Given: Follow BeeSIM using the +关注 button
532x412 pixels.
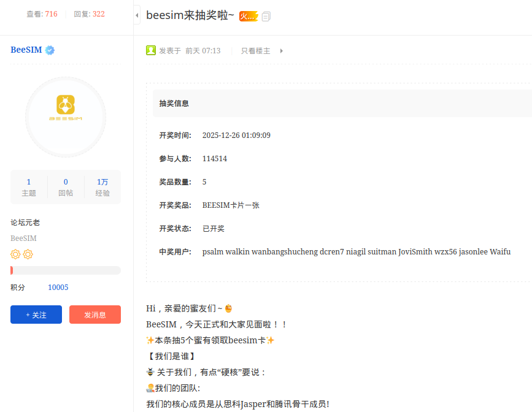Looking at the screenshot, I should (x=36, y=315).
